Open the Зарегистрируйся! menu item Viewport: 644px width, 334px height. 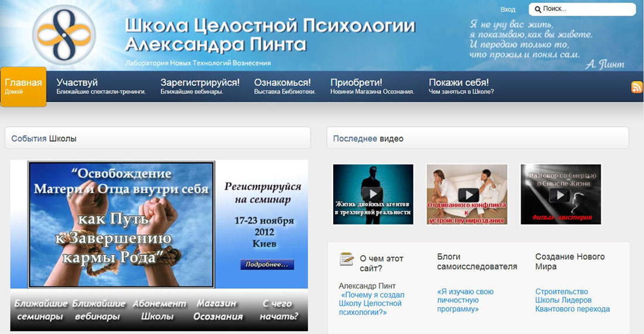pyautogui.click(x=200, y=86)
